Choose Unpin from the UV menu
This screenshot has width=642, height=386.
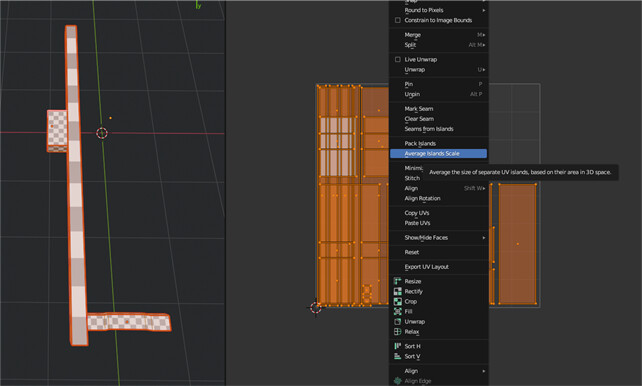439,94
